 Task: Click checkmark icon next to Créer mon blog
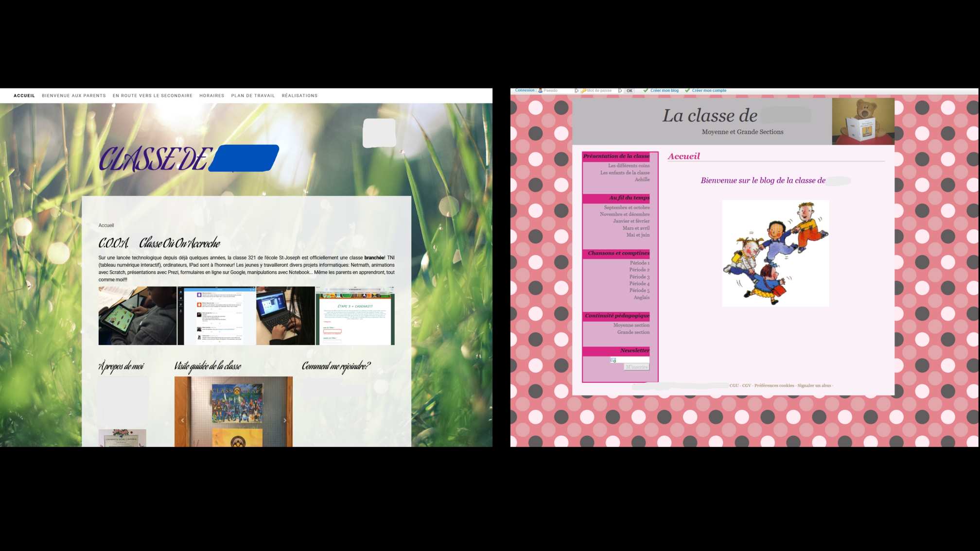[x=646, y=90]
